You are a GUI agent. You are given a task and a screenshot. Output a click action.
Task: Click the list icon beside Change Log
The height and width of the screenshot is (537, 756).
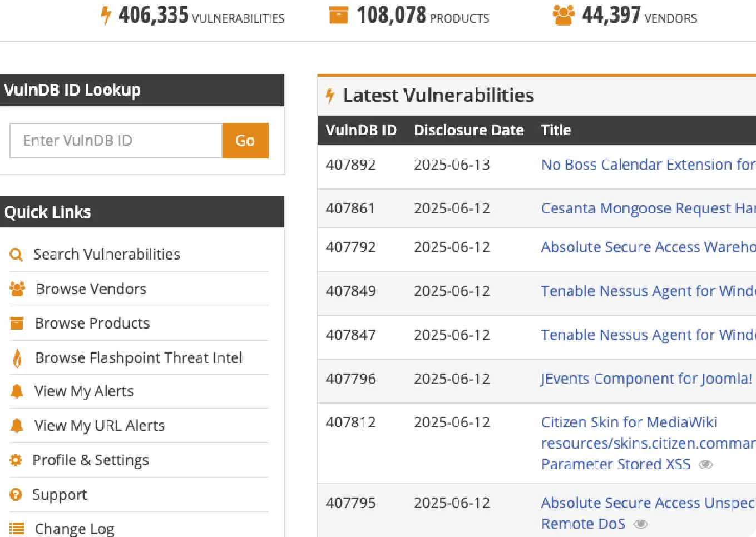click(x=17, y=529)
